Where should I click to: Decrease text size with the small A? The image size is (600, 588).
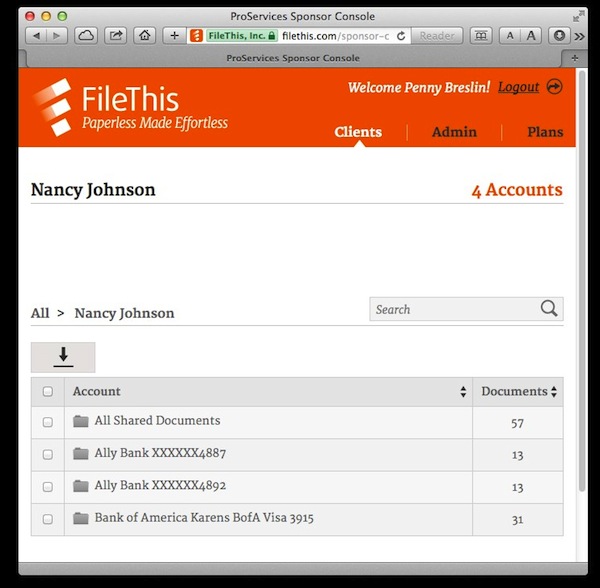510,36
